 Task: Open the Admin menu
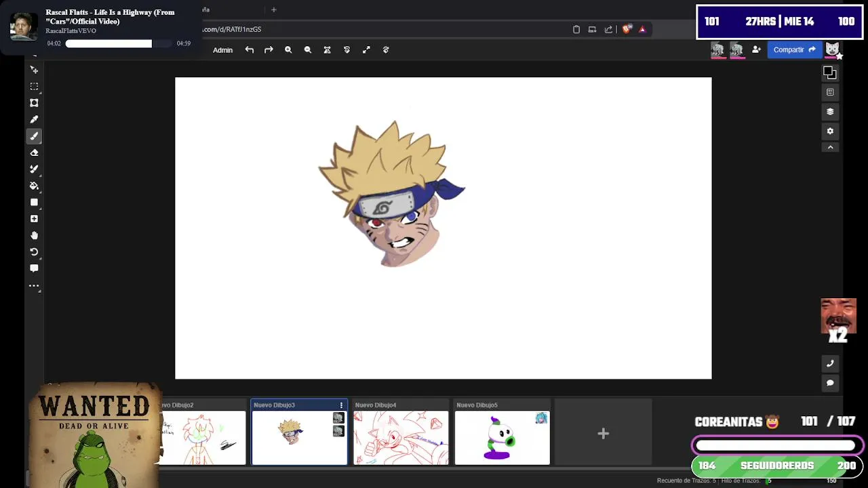(x=222, y=50)
